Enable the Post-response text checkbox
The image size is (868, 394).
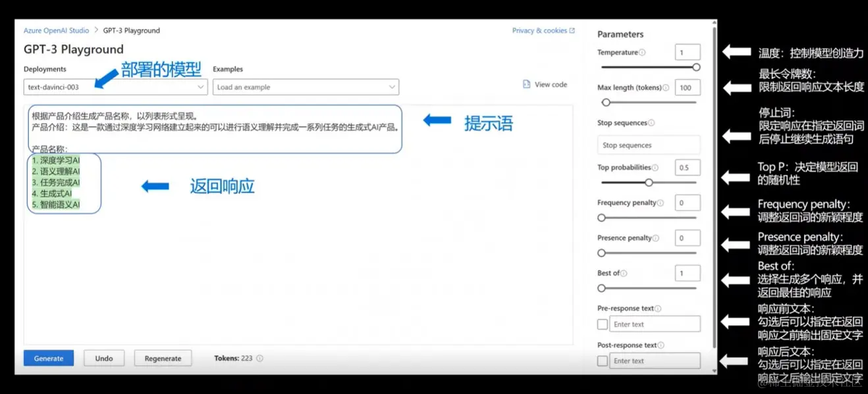click(602, 361)
